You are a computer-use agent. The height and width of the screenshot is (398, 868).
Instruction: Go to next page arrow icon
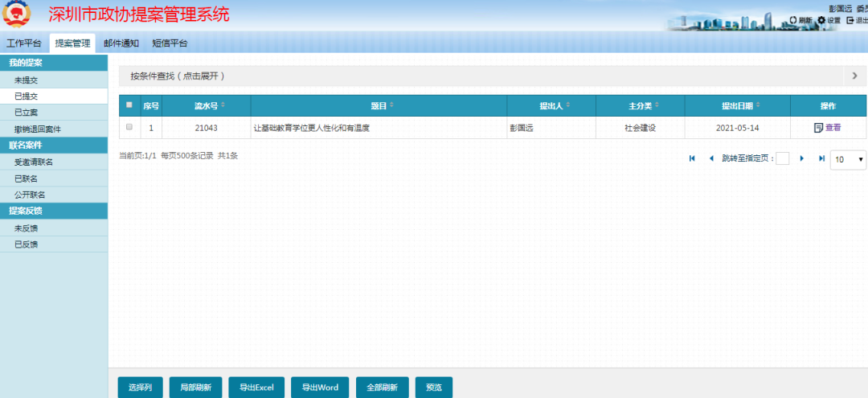[x=801, y=159]
